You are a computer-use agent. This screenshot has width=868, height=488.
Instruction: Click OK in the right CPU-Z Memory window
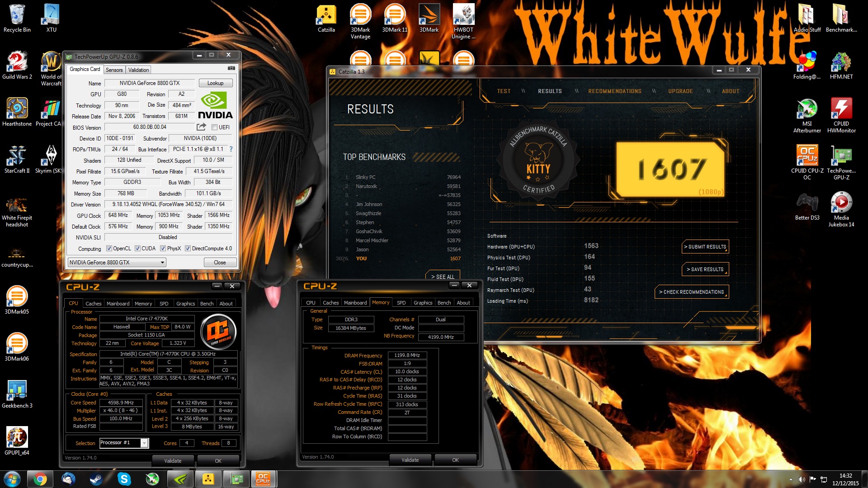coord(455,460)
